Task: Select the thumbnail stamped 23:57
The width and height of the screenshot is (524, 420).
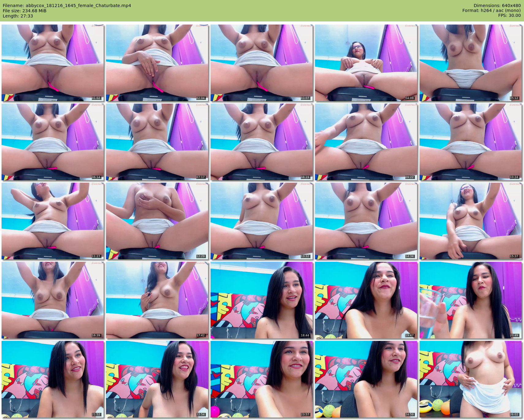Action: tap(262, 379)
